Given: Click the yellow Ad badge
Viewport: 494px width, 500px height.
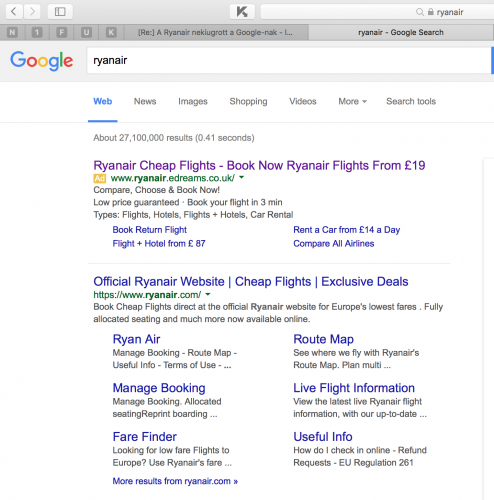Looking at the screenshot, I should tap(99, 178).
